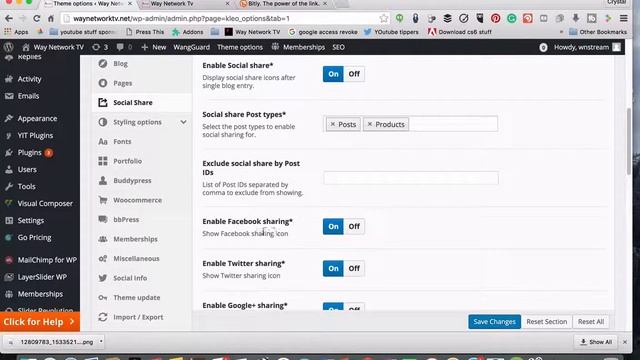
Task: Click the Social Info Twitter bird icon
Action: 103,278
